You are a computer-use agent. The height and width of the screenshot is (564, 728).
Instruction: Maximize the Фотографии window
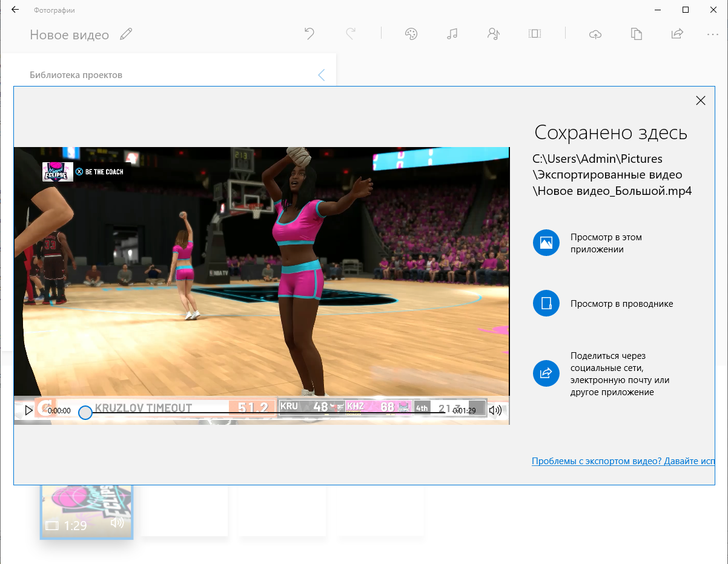coord(686,10)
